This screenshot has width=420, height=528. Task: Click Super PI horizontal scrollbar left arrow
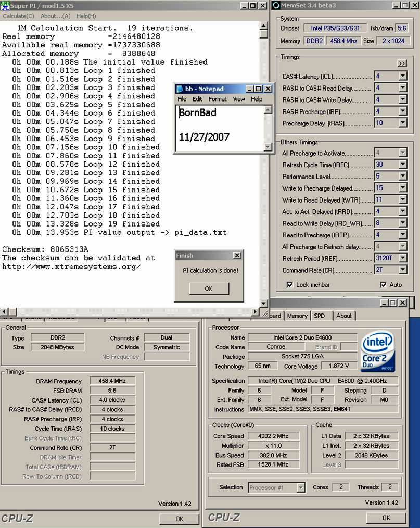(x=4, y=312)
